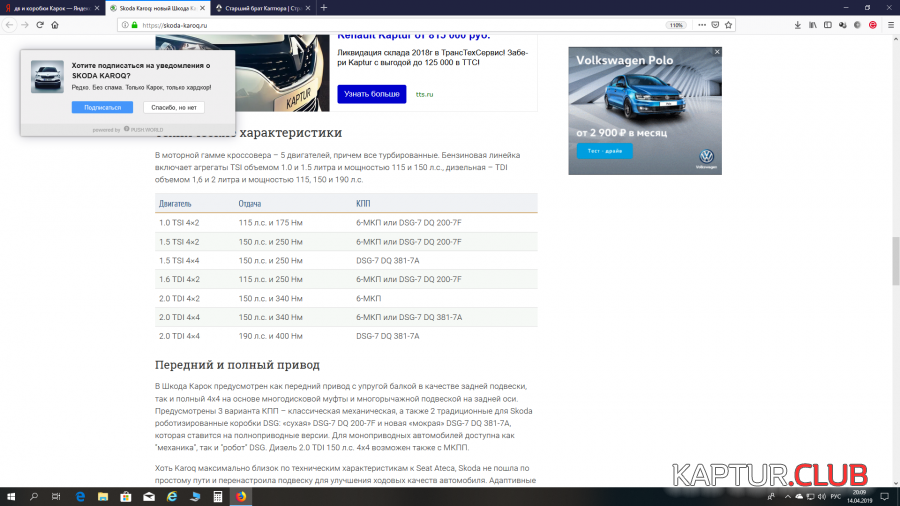Open the browser home page
Viewport: 900px width, 506px height.
tap(55, 25)
